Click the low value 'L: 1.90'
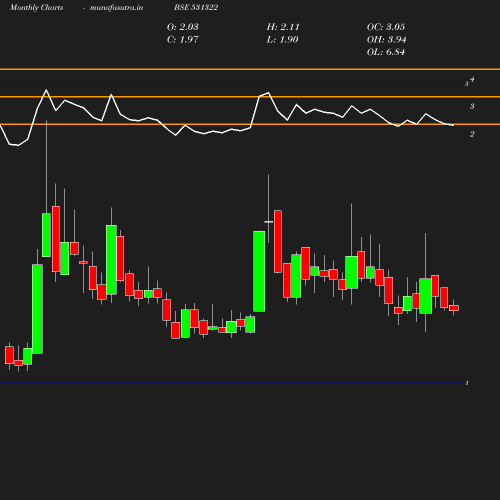This screenshot has height=500, width=500. coord(282,39)
